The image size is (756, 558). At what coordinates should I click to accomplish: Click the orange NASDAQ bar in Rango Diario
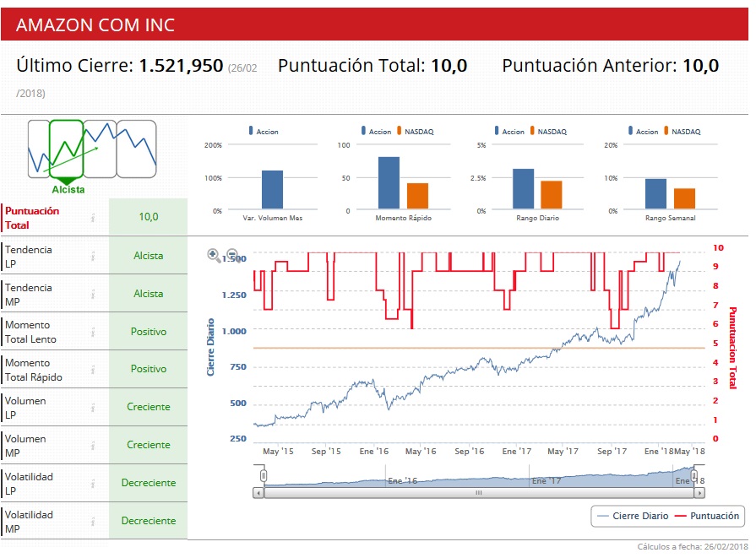[x=552, y=195]
